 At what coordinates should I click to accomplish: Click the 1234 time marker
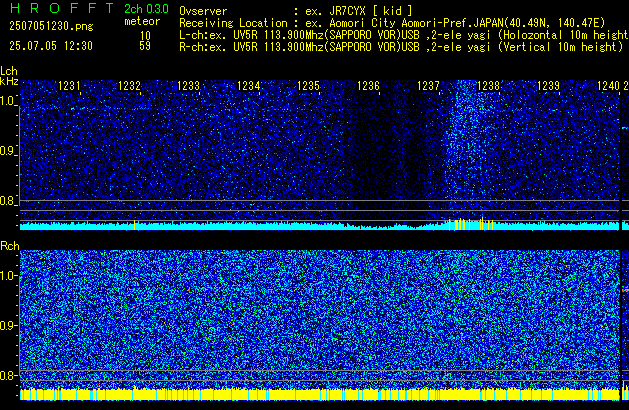pyautogui.click(x=249, y=86)
